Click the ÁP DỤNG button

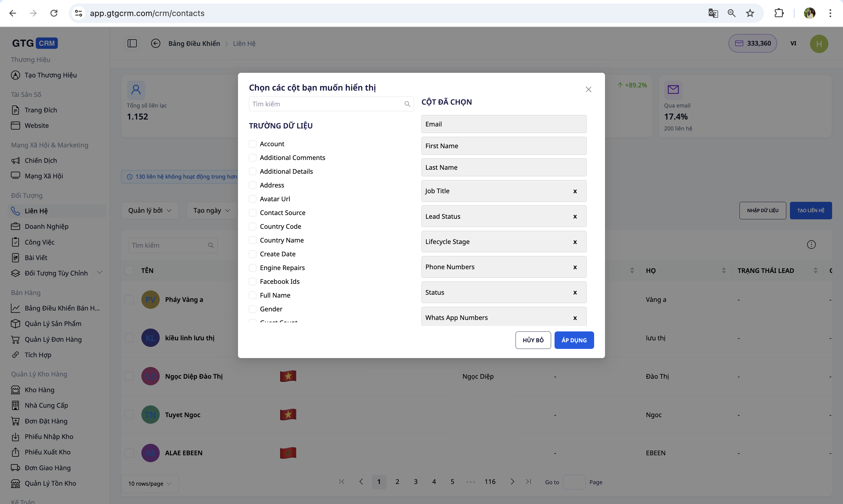574,340
